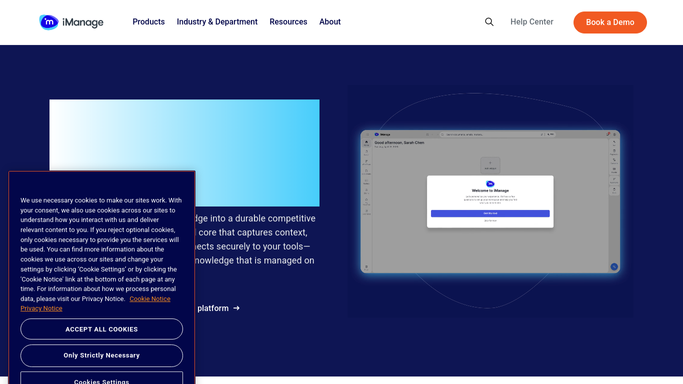Open the Products menu

[149, 22]
